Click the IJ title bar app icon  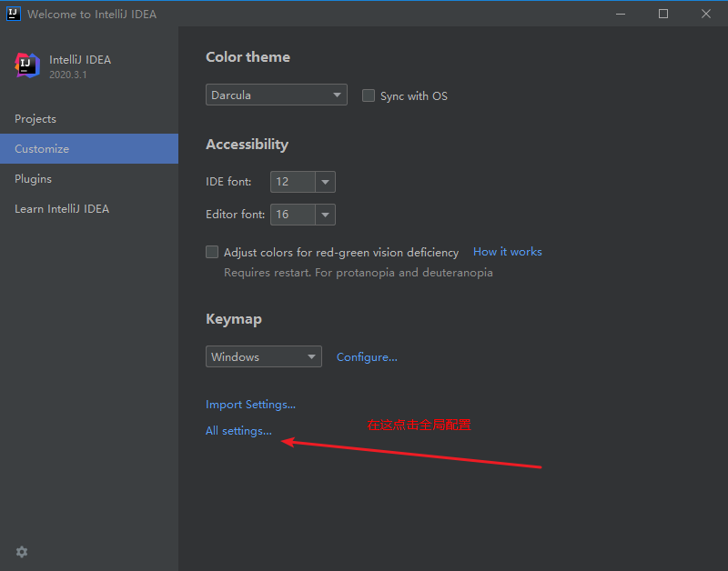[13, 14]
